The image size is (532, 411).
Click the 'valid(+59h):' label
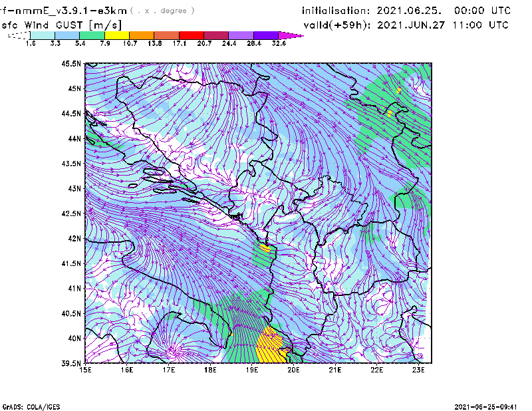click(337, 25)
